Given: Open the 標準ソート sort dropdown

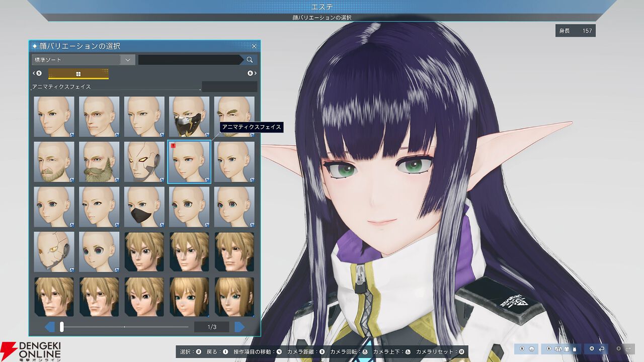Looking at the screenshot, I should [x=83, y=60].
